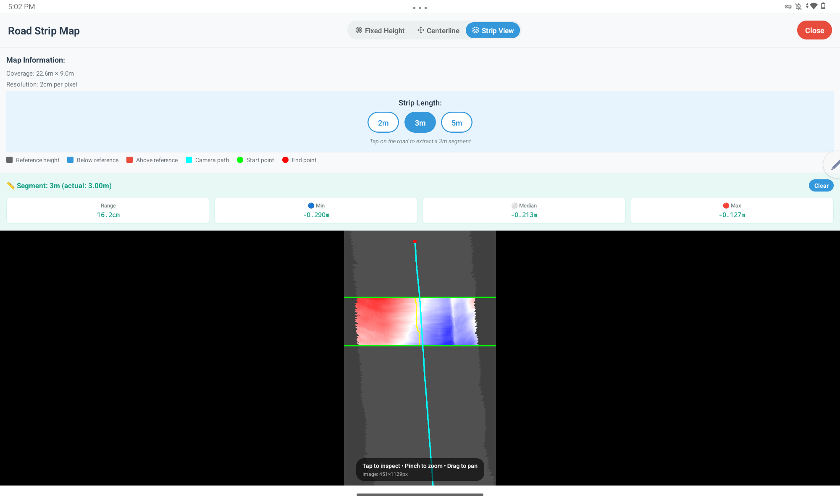Tap the pencil edit floating icon
840x504 pixels.
[835, 165]
